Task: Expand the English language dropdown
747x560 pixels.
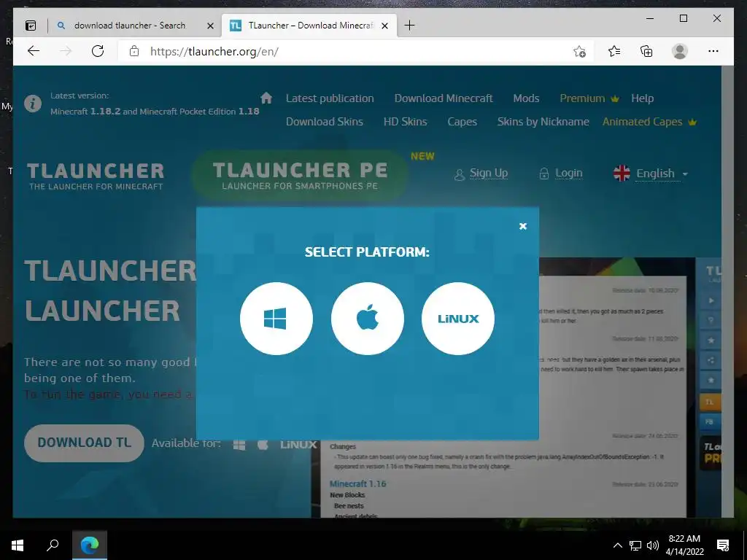Action: coord(651,174)
